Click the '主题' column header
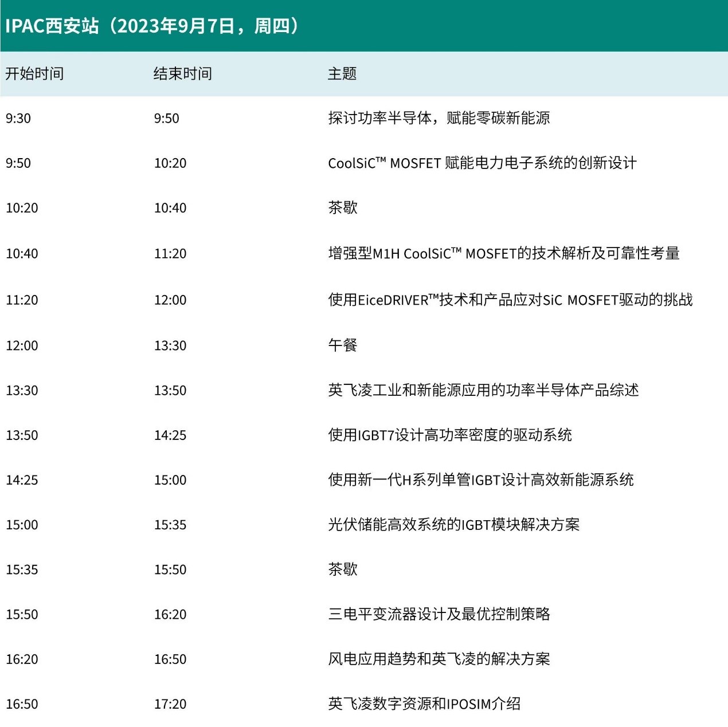This screenshot has height=727, width=728. (x=342, y=73)
